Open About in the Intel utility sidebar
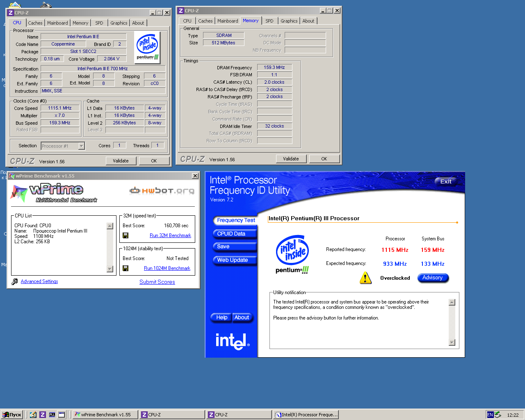 coord(242,317)
